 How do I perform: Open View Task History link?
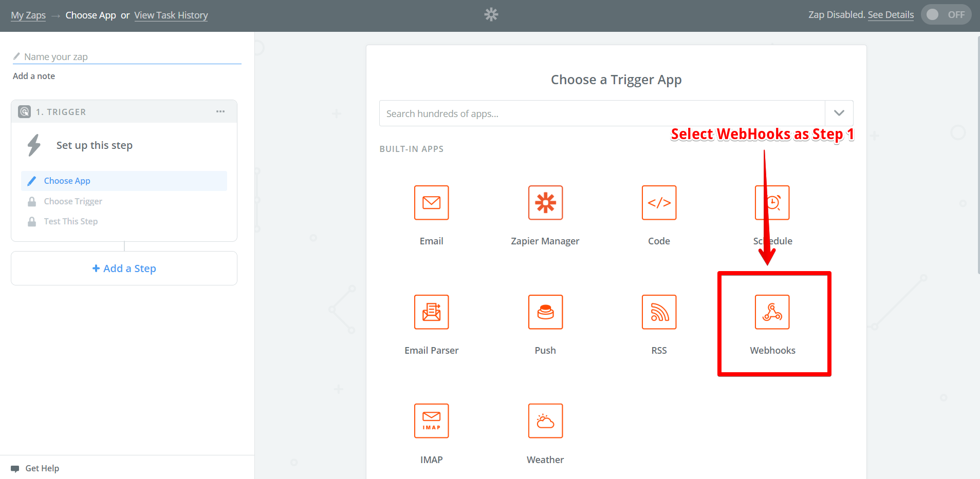(171, 15)
